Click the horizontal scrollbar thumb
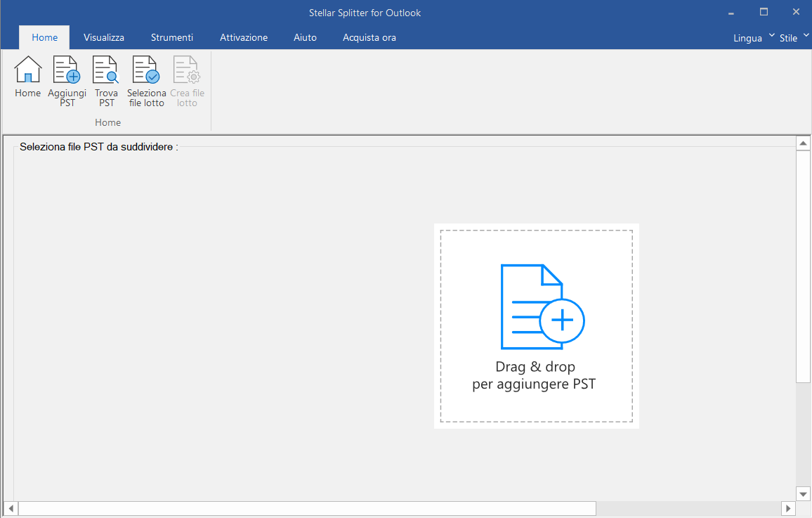 tap(307, 508)
